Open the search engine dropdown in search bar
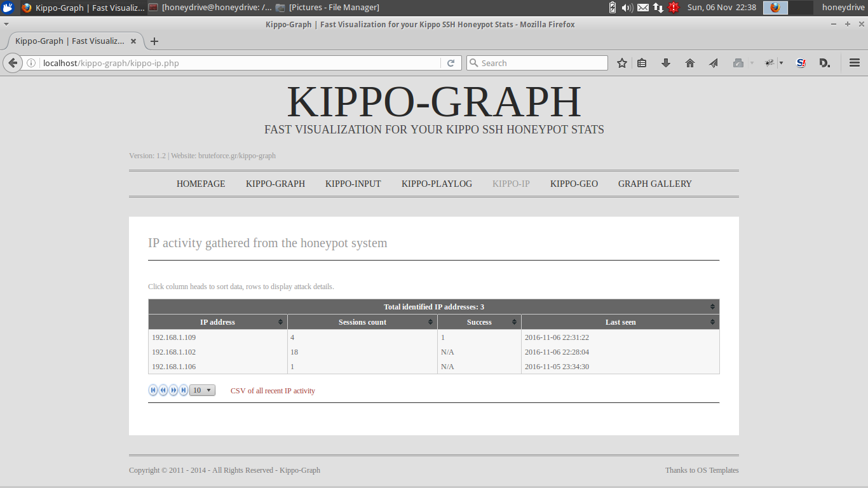The image size is (868, 488). coord(473,63)
